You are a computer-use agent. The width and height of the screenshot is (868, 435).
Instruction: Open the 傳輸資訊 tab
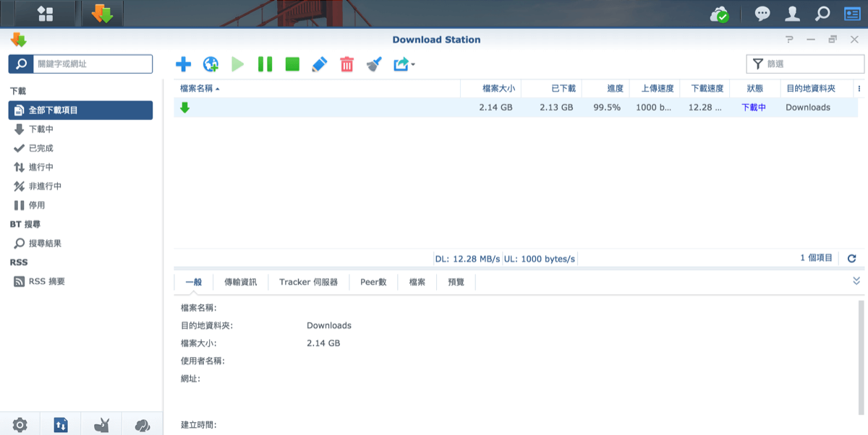point(240,282)
